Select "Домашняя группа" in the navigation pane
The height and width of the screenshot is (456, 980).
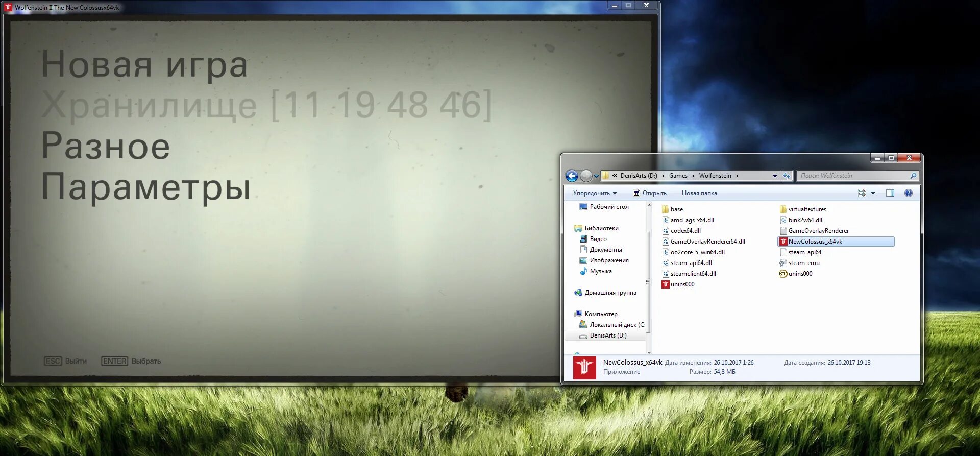[605, 293]
